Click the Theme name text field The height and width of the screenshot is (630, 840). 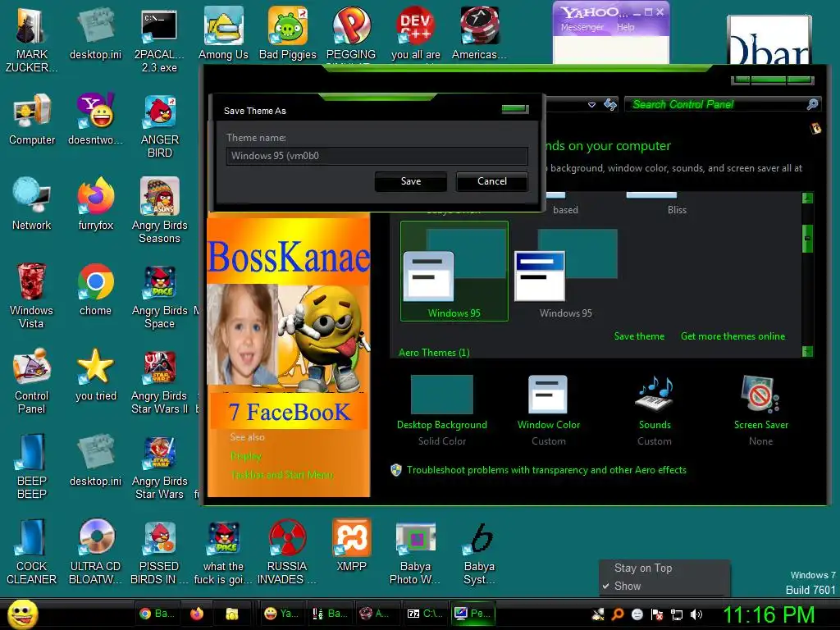(377, 156)
